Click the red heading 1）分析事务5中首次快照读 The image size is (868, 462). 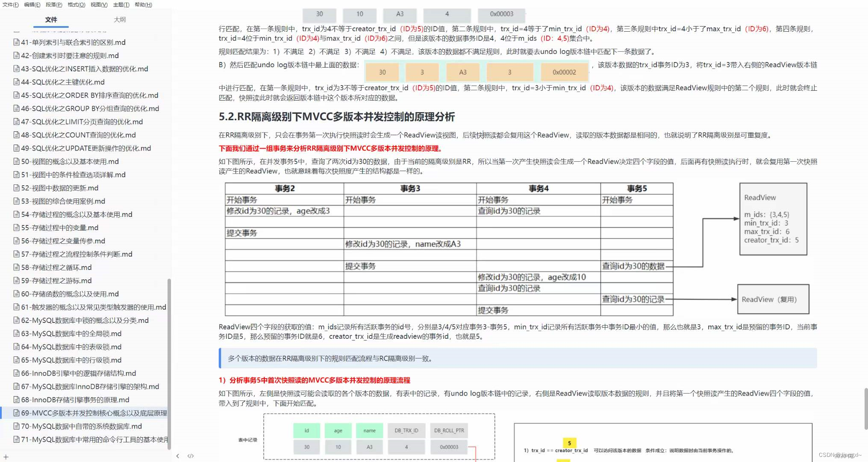point(314,380)
